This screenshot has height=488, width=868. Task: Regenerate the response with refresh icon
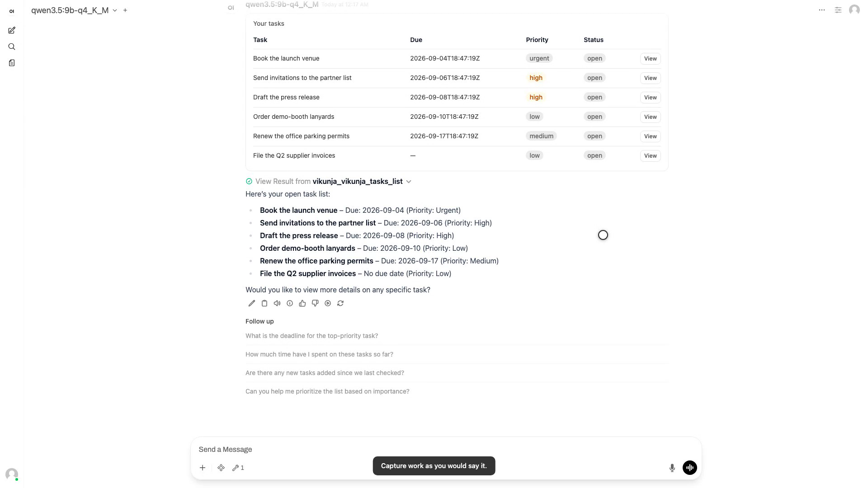(340, 303)
